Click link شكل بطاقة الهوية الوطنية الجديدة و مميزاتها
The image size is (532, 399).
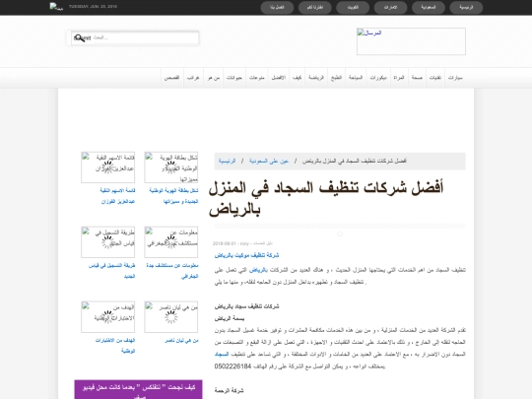pyautogui.click(x=173, y=196)
